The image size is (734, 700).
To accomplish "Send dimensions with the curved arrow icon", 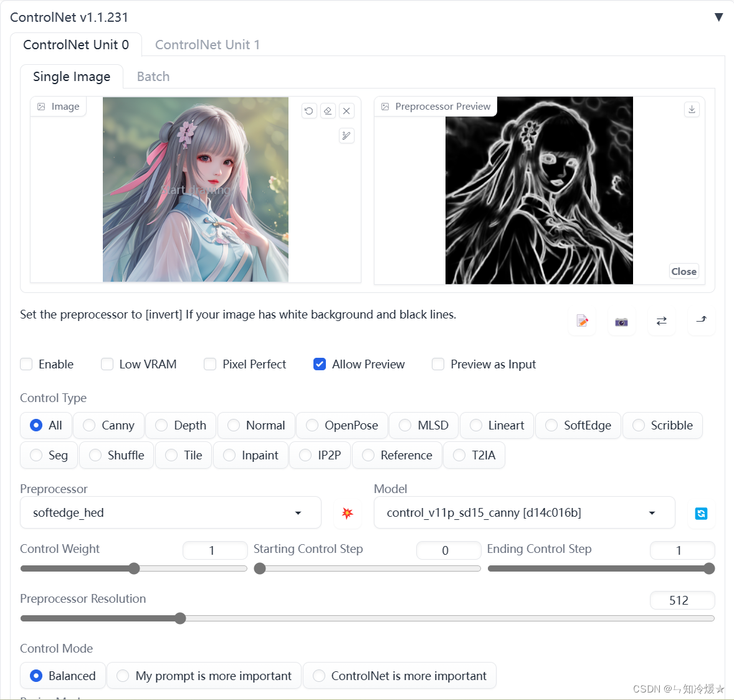I will coord(701,321).
